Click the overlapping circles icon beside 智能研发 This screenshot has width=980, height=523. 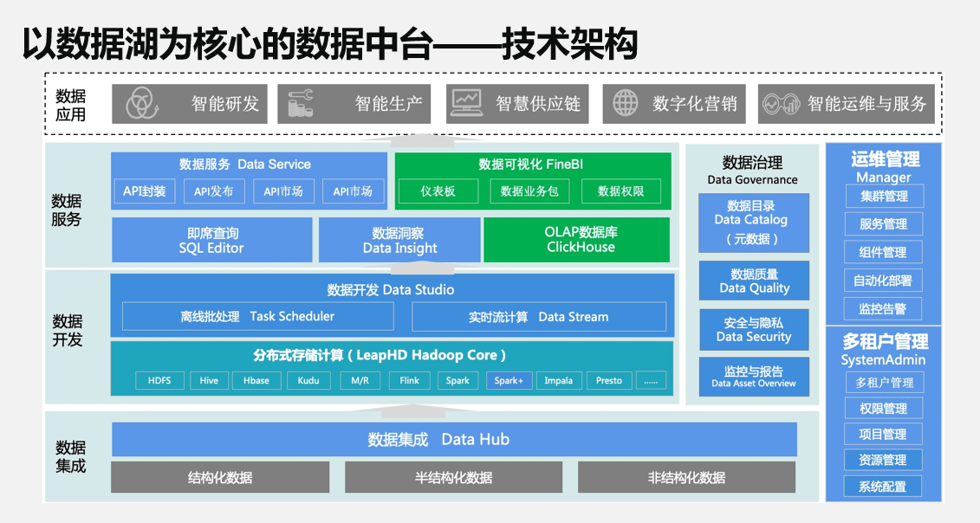(x=142, y=104)
